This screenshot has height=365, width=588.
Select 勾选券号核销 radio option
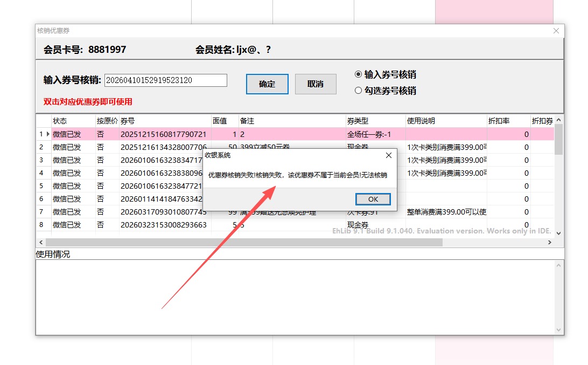click(359, 91)
